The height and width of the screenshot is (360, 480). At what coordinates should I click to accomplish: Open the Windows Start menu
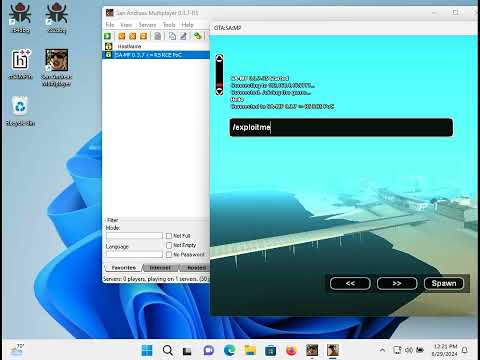click(147, 350)
